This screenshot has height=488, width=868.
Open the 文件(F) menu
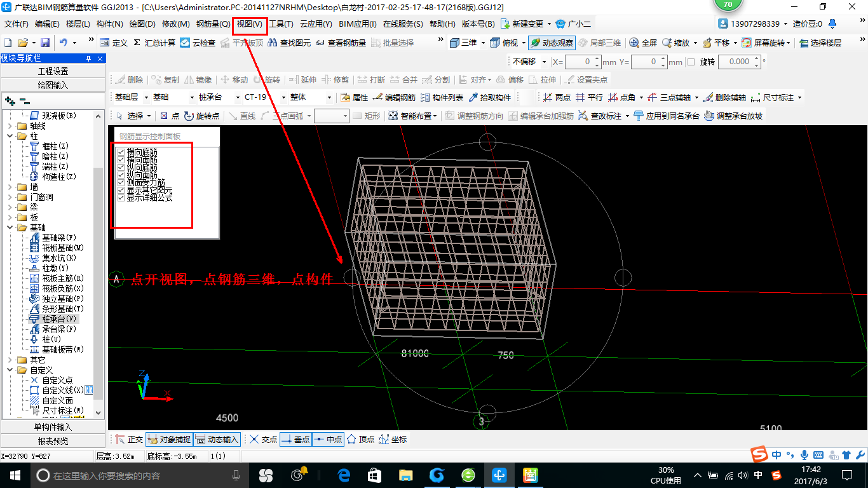click(x=17, y=24)
